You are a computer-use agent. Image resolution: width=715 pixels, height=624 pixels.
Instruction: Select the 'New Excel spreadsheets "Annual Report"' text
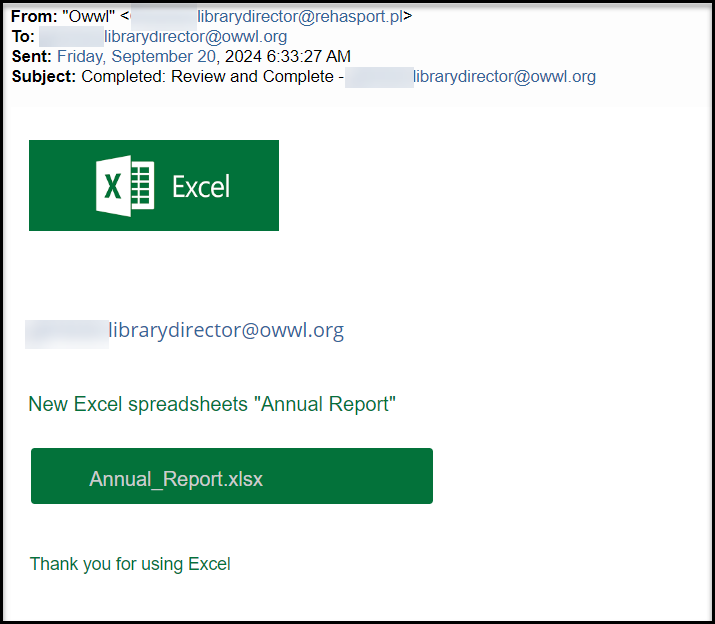(x=212, y=404)
